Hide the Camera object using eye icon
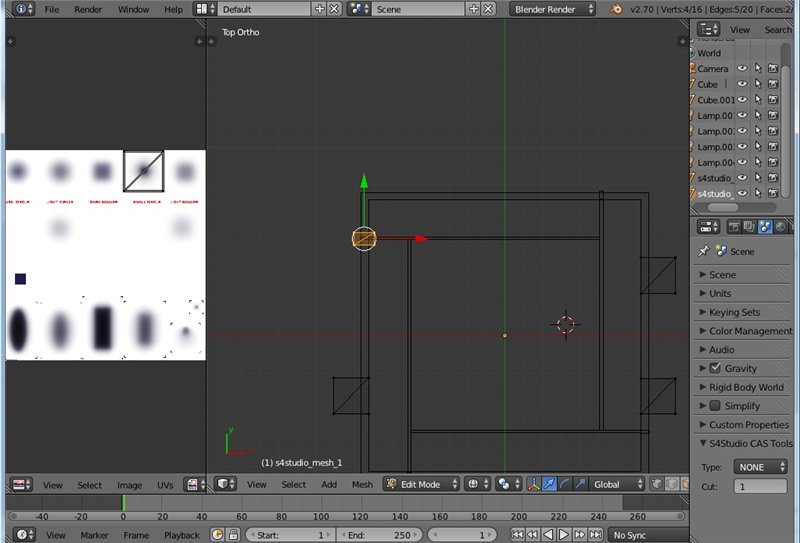This screenshot has width=800, height=543. (742, 69)
